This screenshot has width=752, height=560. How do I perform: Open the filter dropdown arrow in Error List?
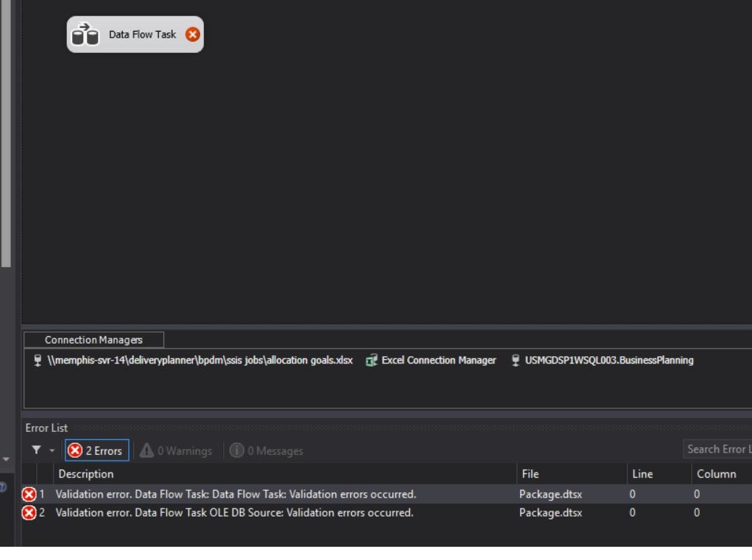pos(52,450)
